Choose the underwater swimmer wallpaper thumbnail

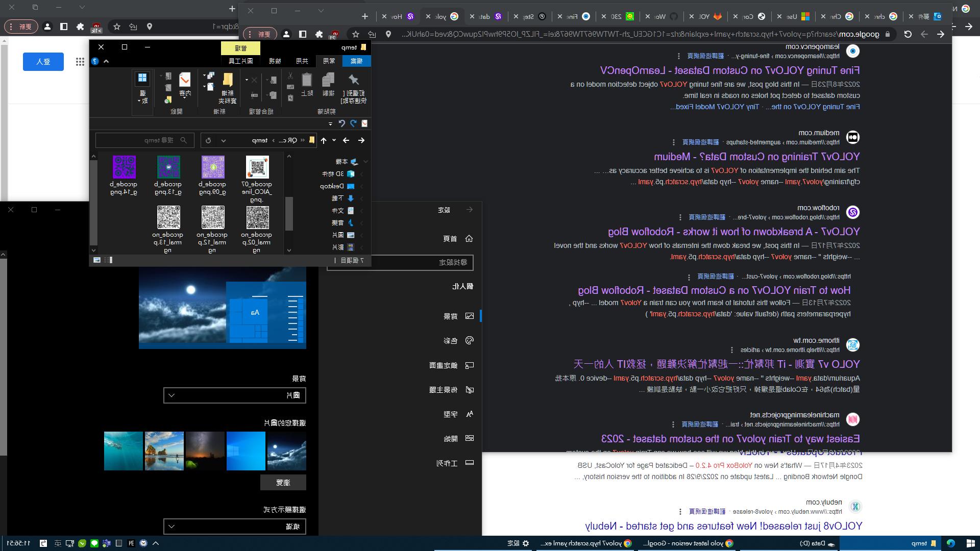pyautogui.click(x=124, y=451)
